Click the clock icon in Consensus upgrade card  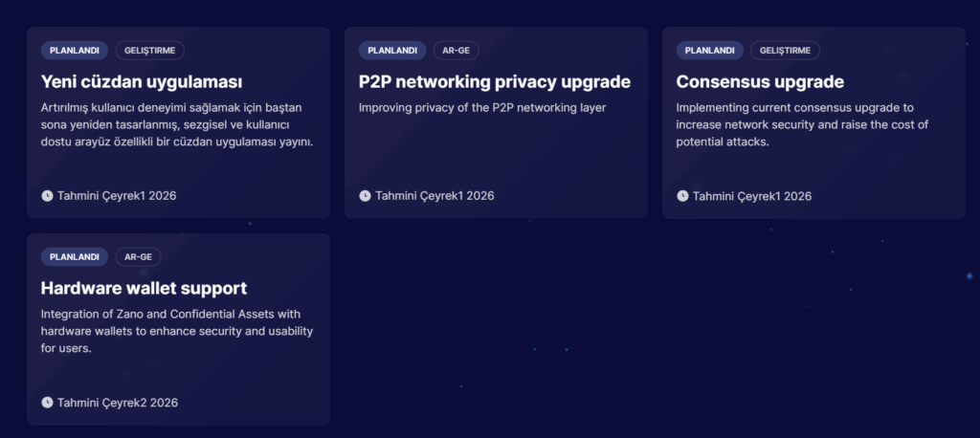(x=682, y=196)
